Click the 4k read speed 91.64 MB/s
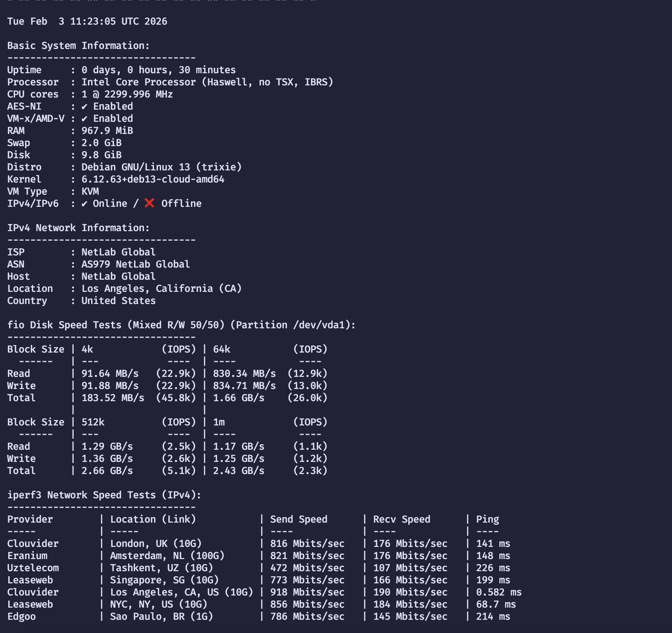 tap(110, 374)
